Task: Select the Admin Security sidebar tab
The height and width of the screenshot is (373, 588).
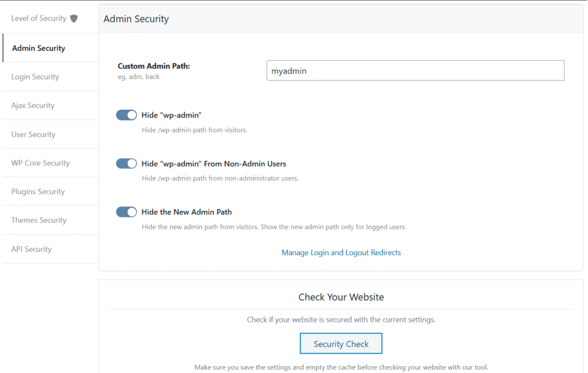Action: pos(38,48)
